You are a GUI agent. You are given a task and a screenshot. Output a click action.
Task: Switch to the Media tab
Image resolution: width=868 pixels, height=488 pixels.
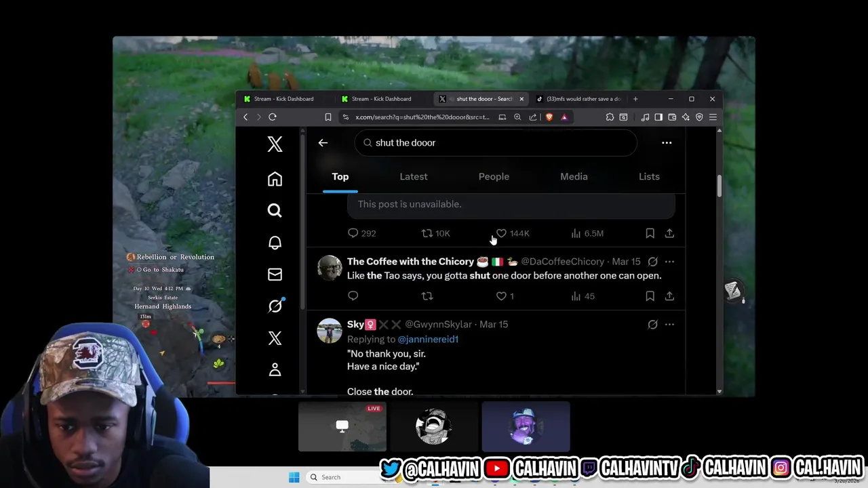pyautogui.click(x=574, y=177)
